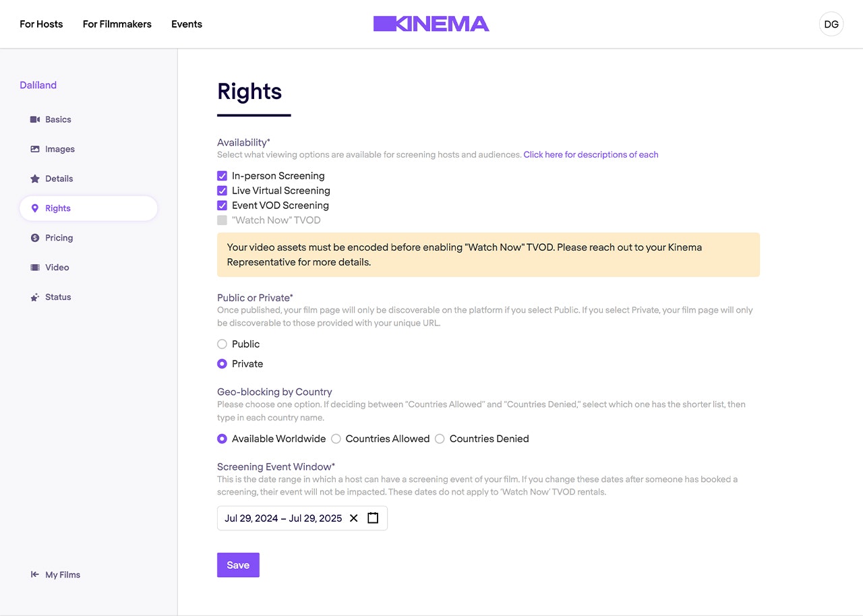Click the Pricing dollar coin icon
The height and width of the screenshot is (616, 863).
pos(35,238)
